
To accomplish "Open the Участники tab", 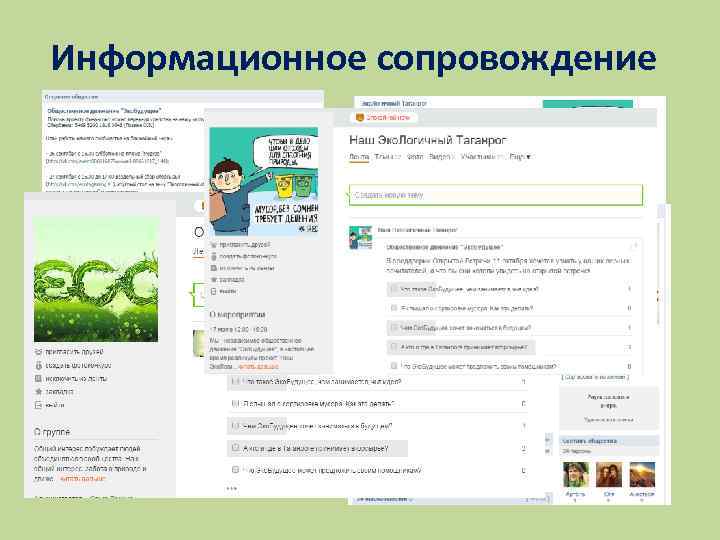I will (x=482, y=157).
